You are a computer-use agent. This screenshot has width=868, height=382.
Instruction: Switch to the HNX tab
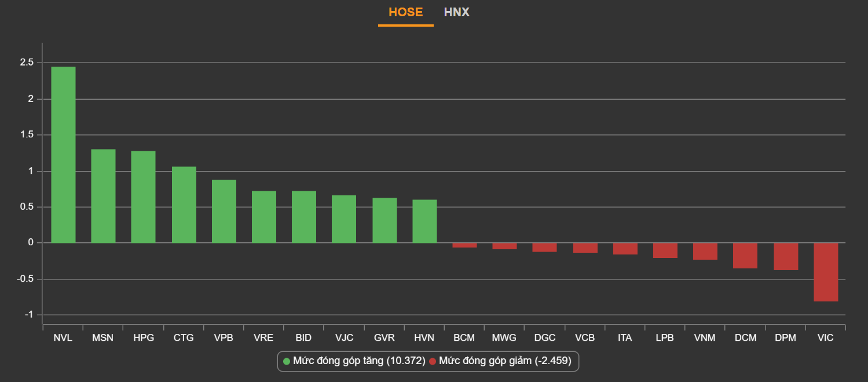pyautogui.click(x=456, y=12)
